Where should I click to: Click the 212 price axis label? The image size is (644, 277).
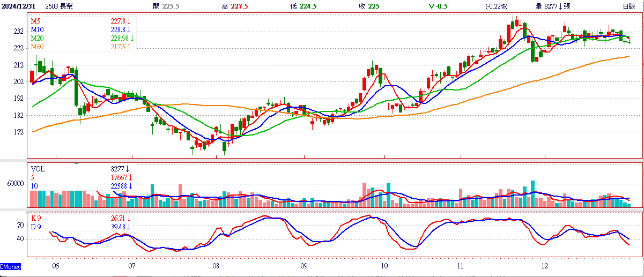pos(18,65)
